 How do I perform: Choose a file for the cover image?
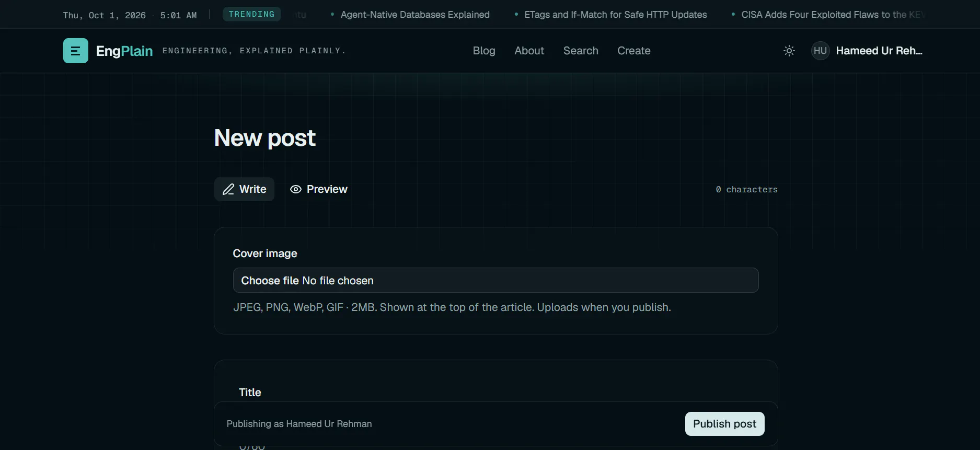point(495,280)
